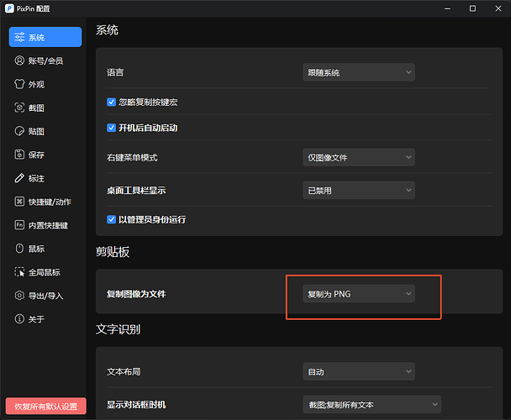Click the 标注 label in sidebar

pos(36,179)
